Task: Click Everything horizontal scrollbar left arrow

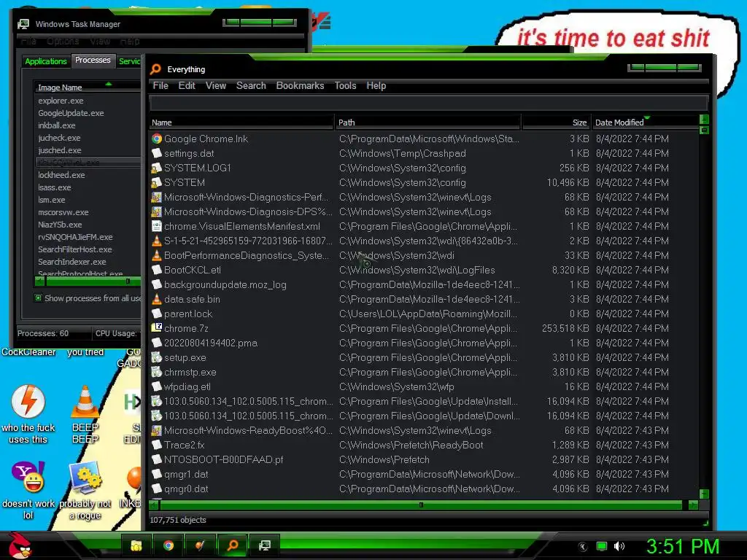Action: (154, 505)
